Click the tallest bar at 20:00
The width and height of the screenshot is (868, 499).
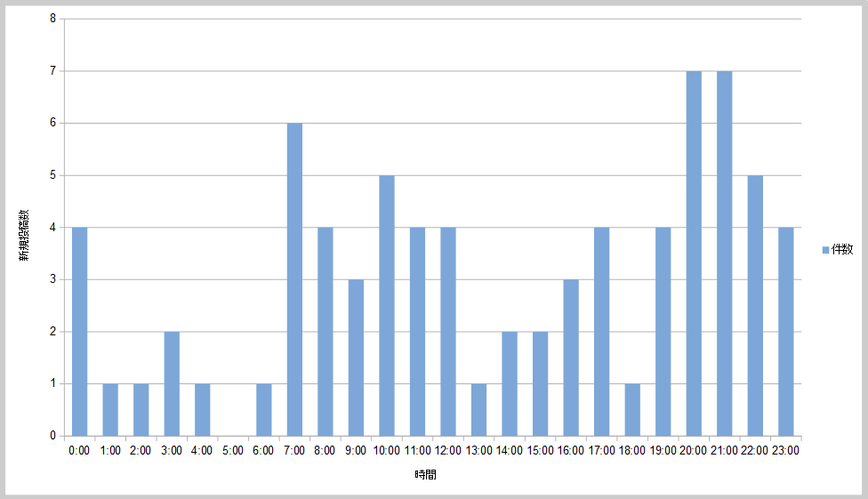pos(694,254)
